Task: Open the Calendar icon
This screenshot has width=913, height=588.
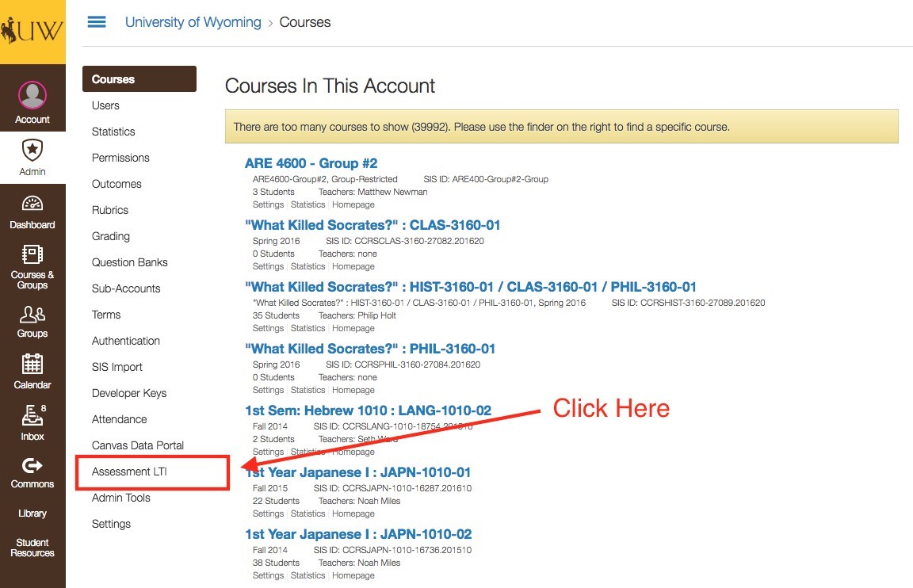Action: point(32,364)
